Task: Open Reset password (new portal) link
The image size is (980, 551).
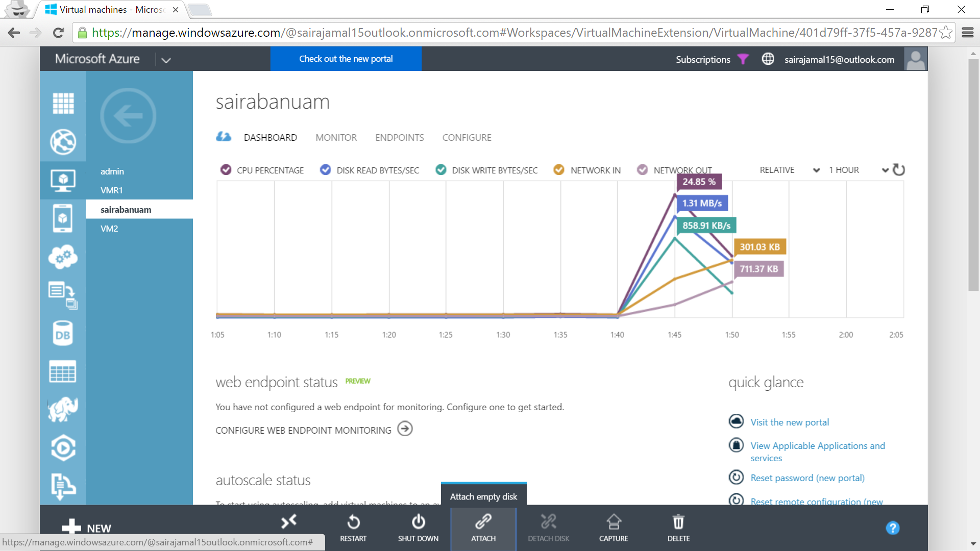Action: [x=807, y=478]
